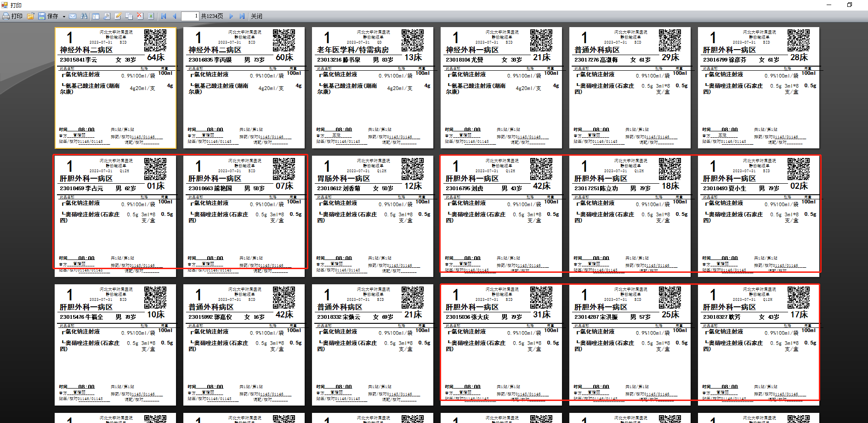Copy the current page using the copy icon
Image resolution: width=868 pixels, height=423 pixels.
tap(129, 16)
